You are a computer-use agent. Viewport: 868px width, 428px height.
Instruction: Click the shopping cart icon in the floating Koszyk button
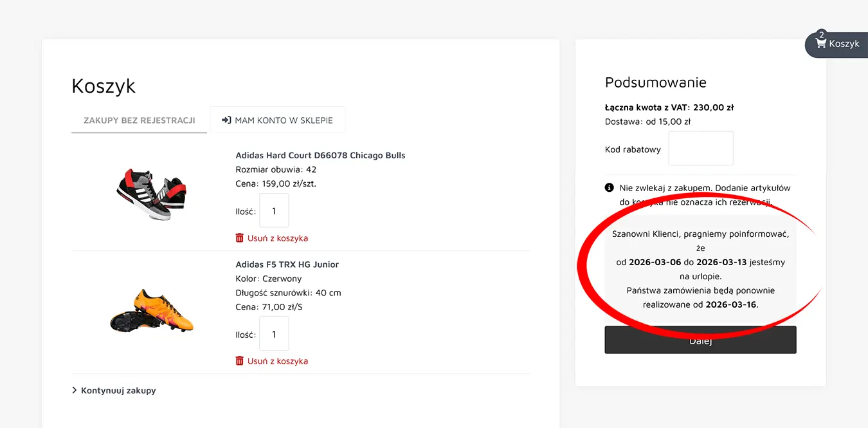pos(820,44)
